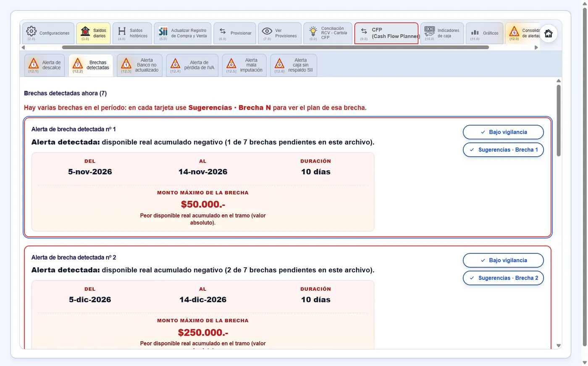The height and width of the screenshot is (366, 588).
Task: Open Sugerencias · Brecha 2
Action: coord(503,278)
